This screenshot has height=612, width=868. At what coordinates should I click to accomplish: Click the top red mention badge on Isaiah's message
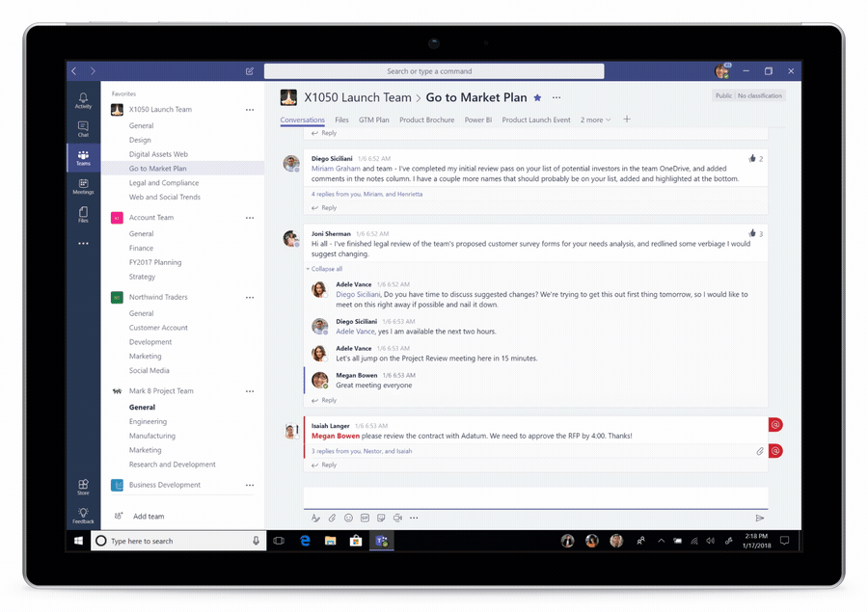pyautogui.click(x=775, y=424)
